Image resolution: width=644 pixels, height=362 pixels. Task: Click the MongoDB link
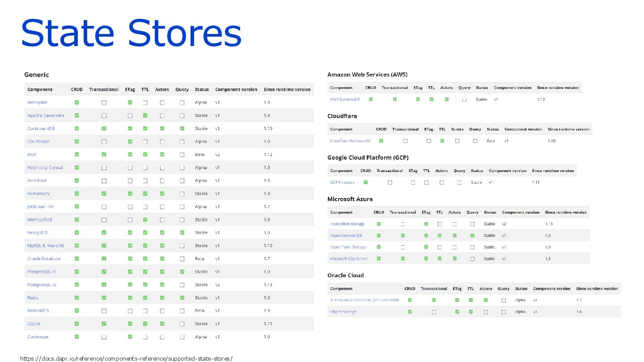point(37,232)
